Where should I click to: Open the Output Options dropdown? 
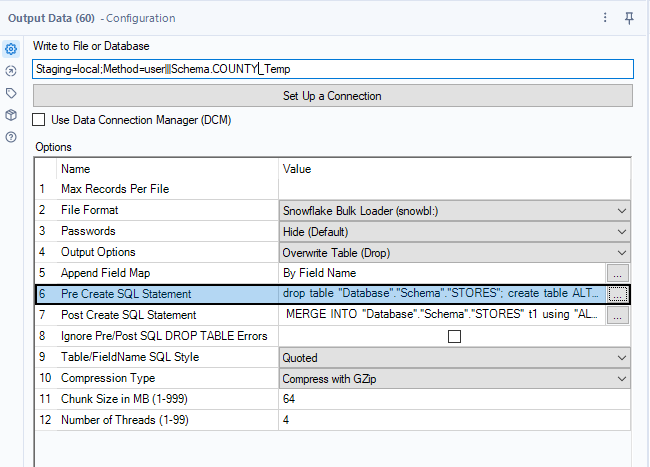coord(455,253)
